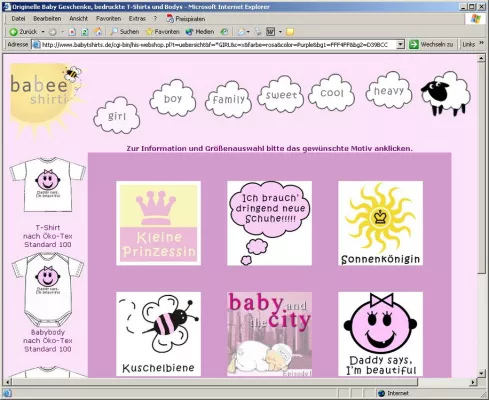
Task: Open the Datei menu
Action: point(18,19)
